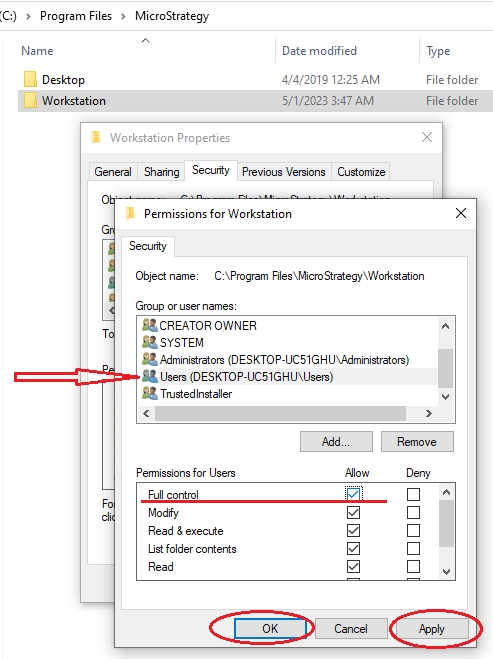The width and height of the screenshot is (493, 659).
Task: Close the Workstation Properties window
Action: coord(427,137)
